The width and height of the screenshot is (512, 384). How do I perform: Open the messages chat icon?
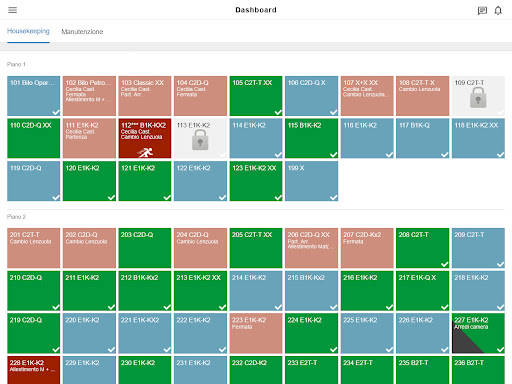click(x=482, y=11)
